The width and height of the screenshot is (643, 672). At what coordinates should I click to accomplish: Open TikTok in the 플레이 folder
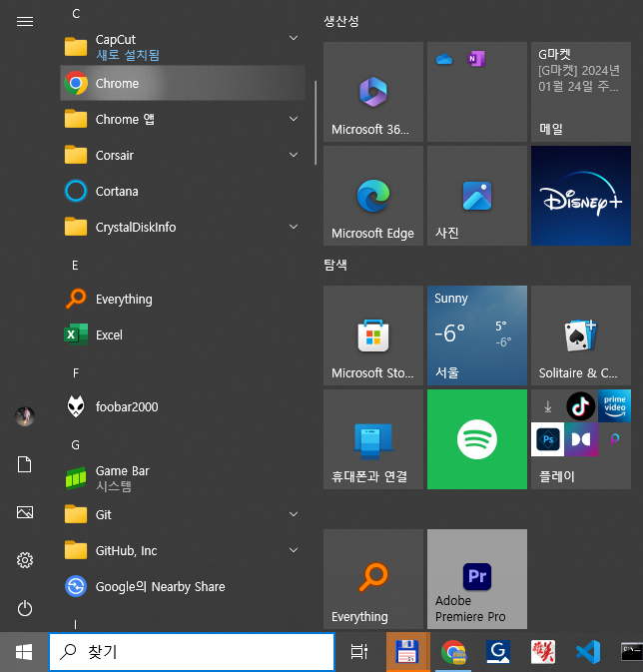581,405
